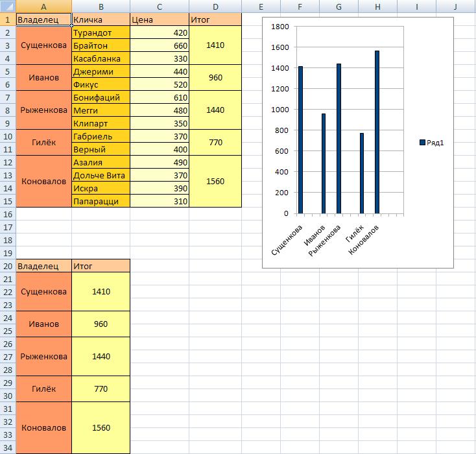The image size is (476, 454).
Task: Select row 20 header
Action: point(8,266)
